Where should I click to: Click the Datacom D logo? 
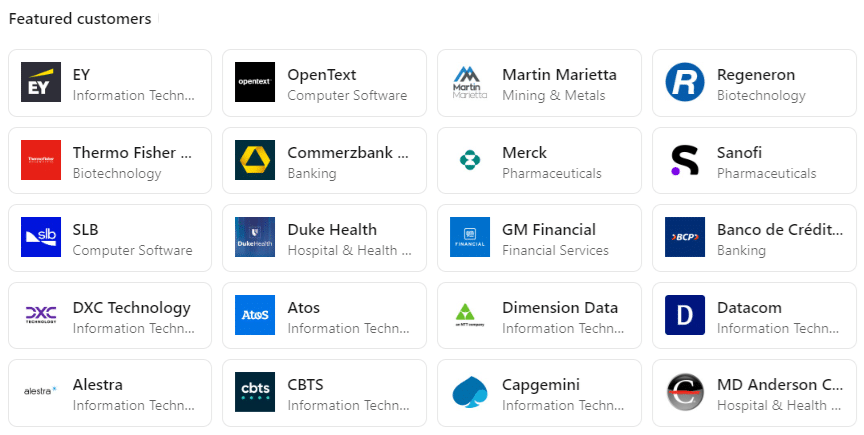pyautogui.click(x=685, y=315)
